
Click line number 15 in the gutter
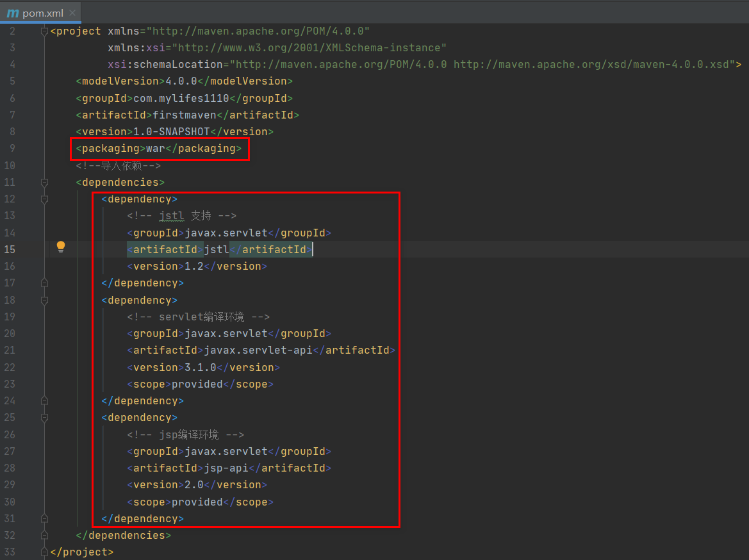click(10, 249)
